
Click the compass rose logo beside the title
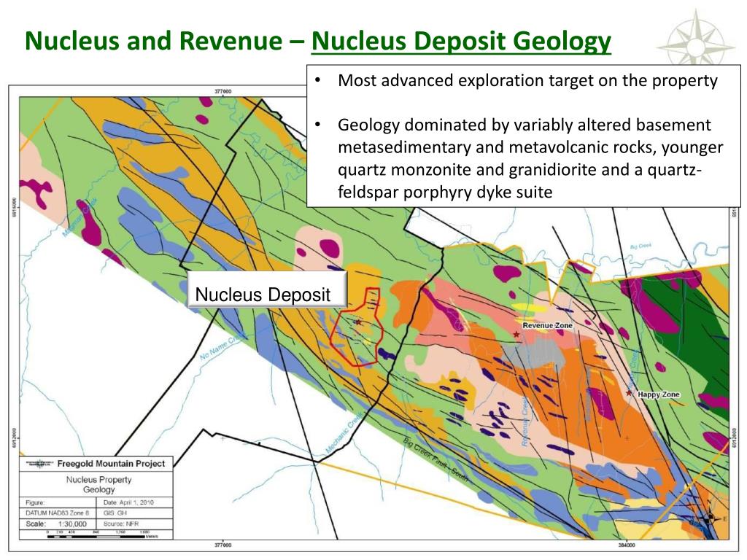(x=697, y=39)
